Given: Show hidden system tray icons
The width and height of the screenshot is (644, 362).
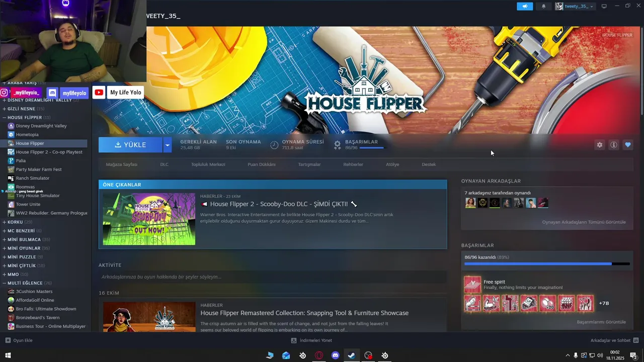Looking at the screenshot, I should [568, 355].
